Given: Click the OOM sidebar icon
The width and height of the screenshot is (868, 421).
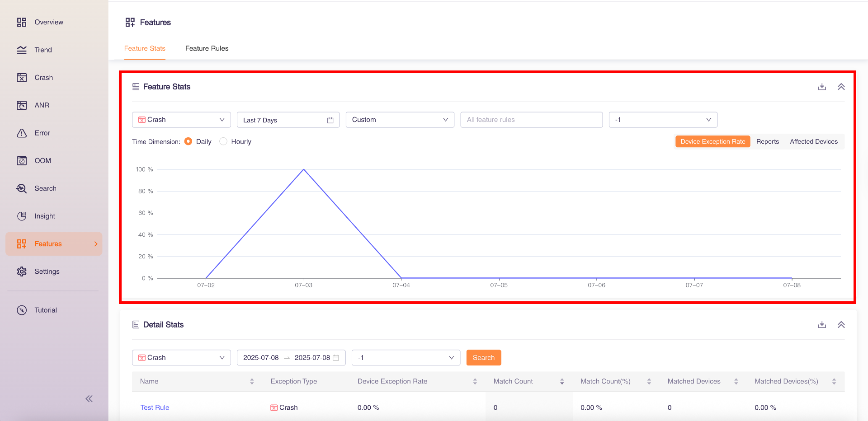Looking at the screenshot, I should click(x=22, y=161).
